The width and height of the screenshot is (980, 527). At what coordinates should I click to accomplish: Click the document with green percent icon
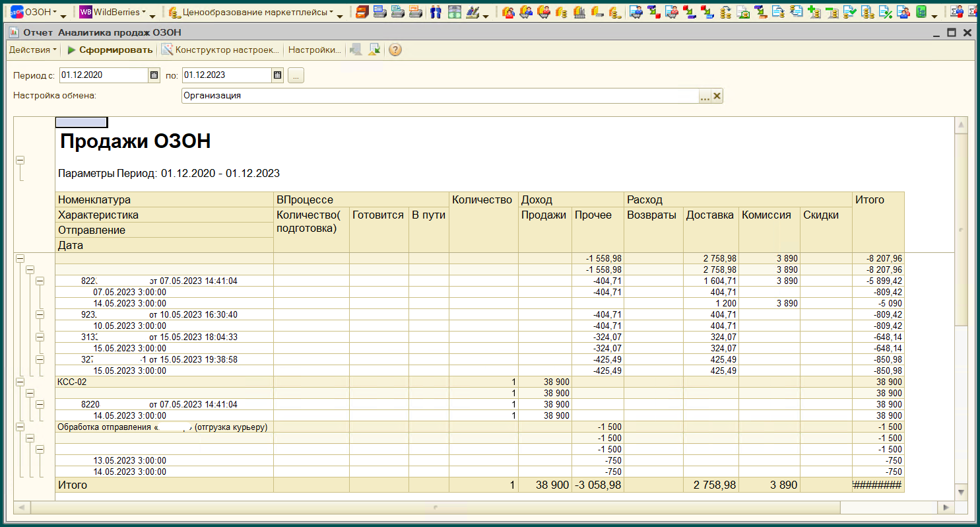point(886,12)
